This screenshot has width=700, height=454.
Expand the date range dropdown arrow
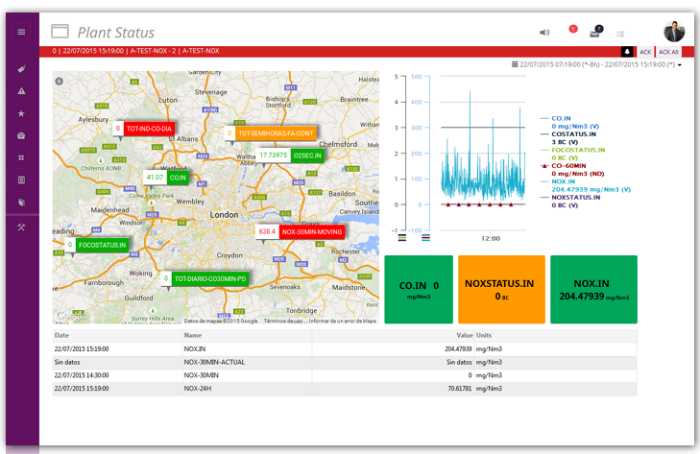point(680,65)
